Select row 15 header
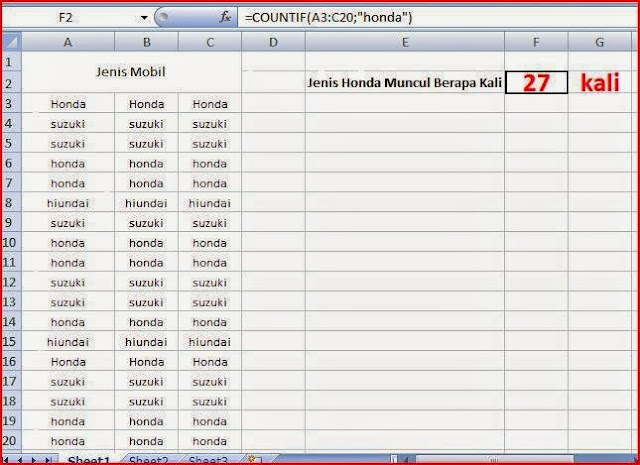This screenshot has height=465, width=640. click(11, 342)
